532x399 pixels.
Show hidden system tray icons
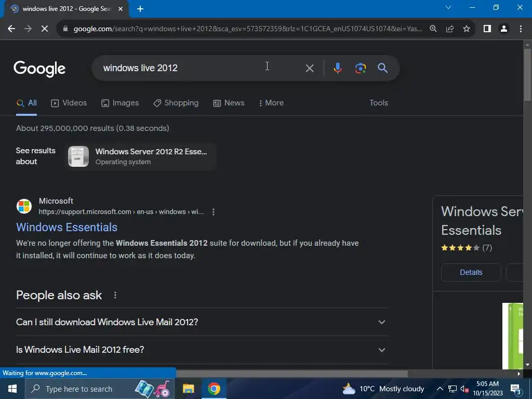pos(440,389)
